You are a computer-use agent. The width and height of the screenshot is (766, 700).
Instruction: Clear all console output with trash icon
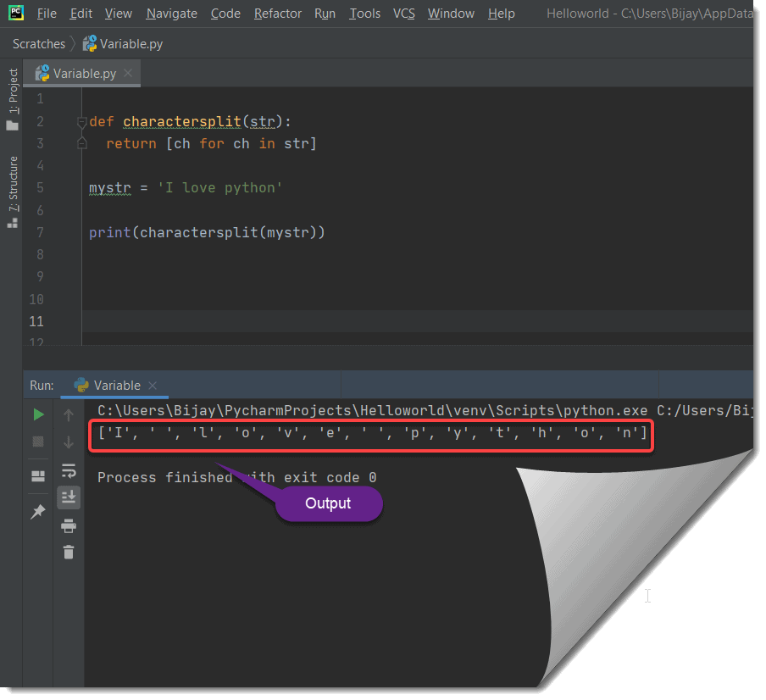point(69,552)
